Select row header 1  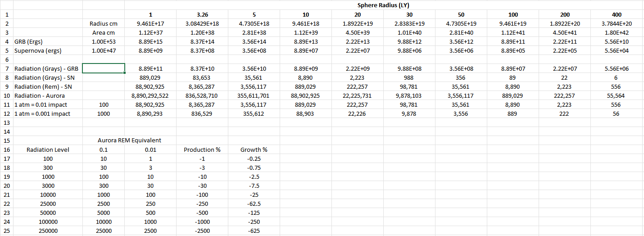click(6, 15)
